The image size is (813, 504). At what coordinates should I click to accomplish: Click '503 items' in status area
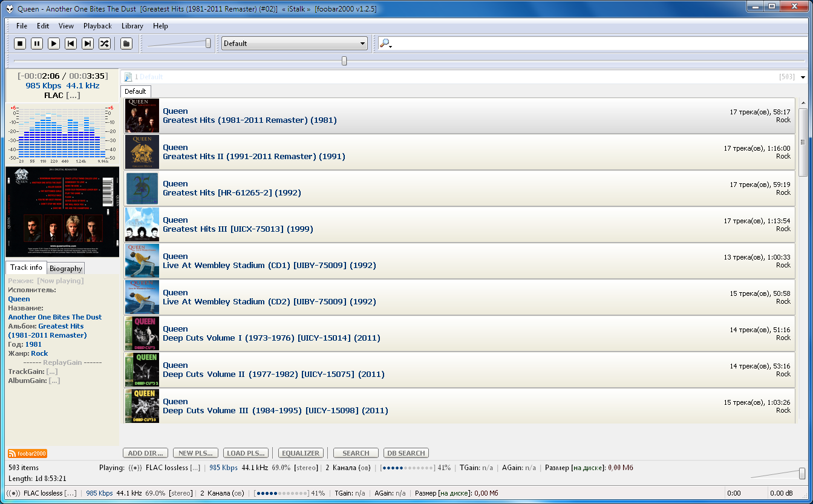[x=24, y=468]
